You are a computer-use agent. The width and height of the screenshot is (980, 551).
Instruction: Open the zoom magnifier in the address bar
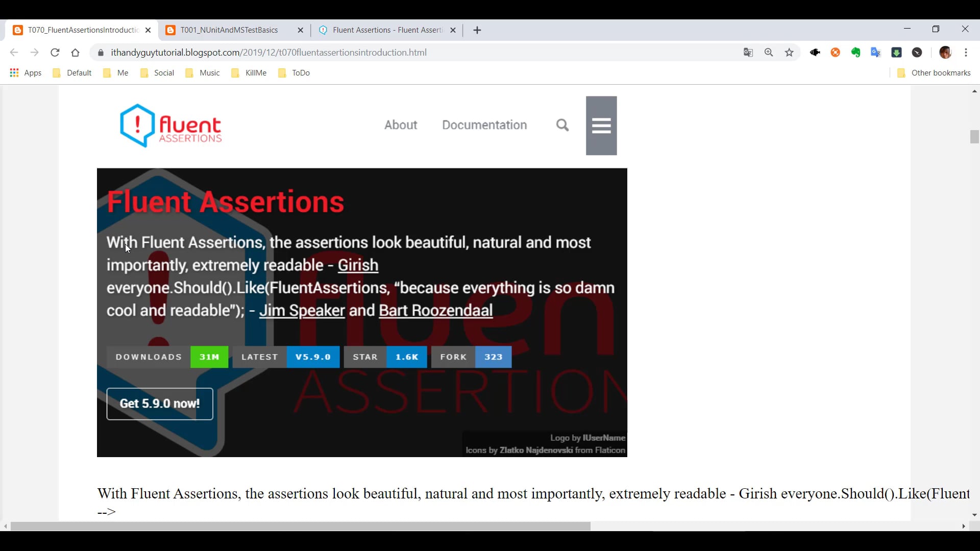[x=769, y=52]
